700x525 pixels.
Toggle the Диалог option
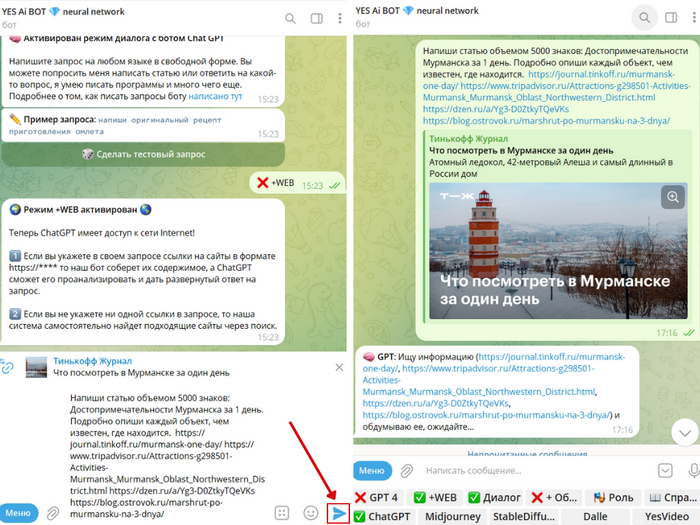click(494, 497)
